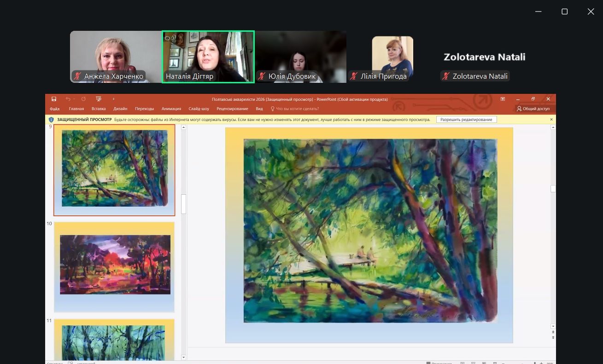Viewport: 603px width, 364px height.
Task: Click the Разрешить редактирование button
Action: pyautogui.click(x=466, y=120)
